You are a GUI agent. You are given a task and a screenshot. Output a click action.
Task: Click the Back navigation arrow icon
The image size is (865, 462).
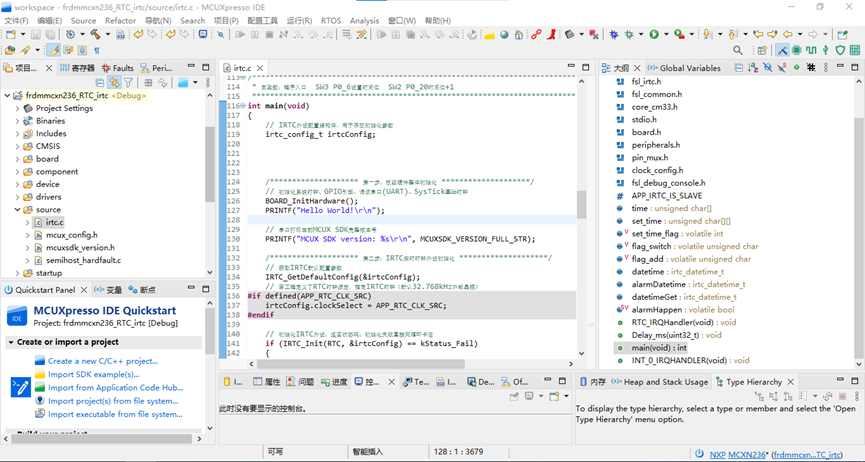[x=787, y=34]
